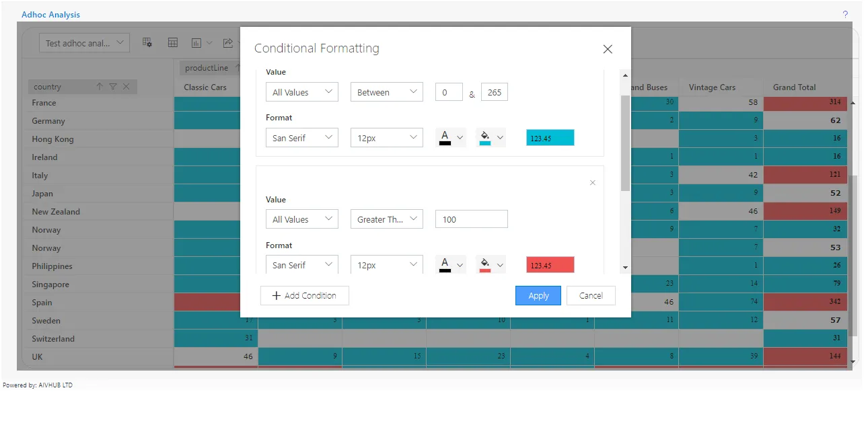Click the filter icon on country column
Image resolution: width=868 pixels, height=421 pixels.
[x=113, y=86]
